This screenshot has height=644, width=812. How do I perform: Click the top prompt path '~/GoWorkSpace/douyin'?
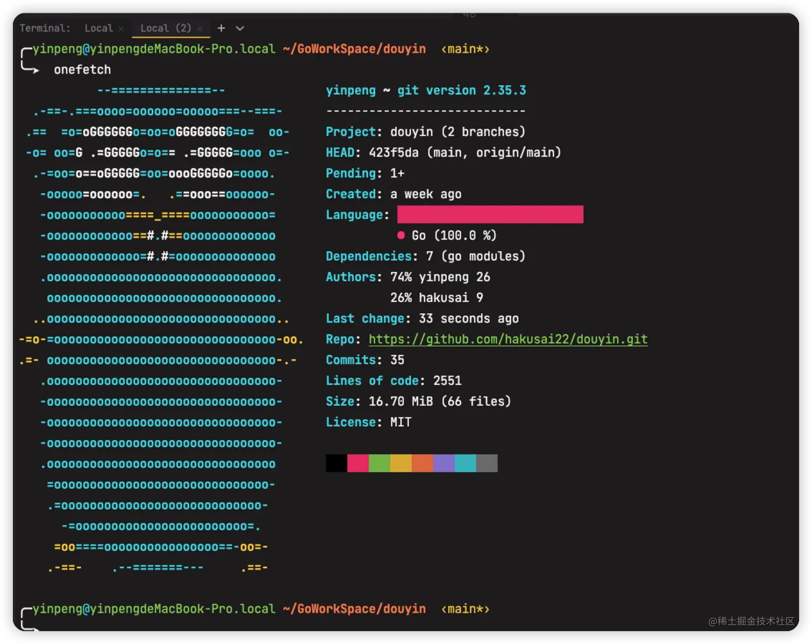tap(354, 49)
